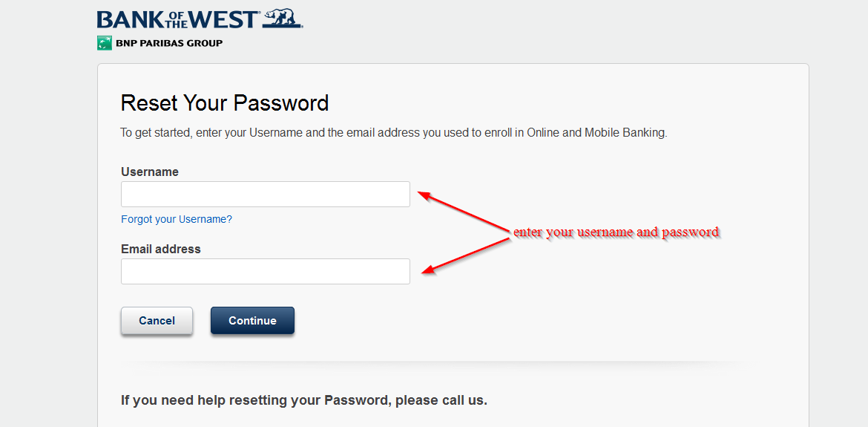Click the bear emblem in the logo

coord(282,19)
